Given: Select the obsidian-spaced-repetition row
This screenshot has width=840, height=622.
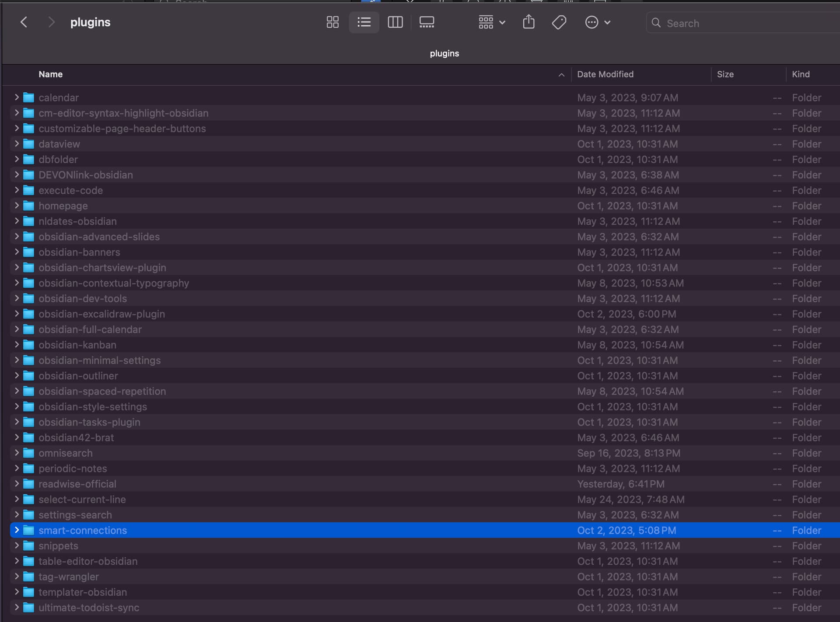Looking at the screenshot, I should pyautogui.click(x=425, y=391).
